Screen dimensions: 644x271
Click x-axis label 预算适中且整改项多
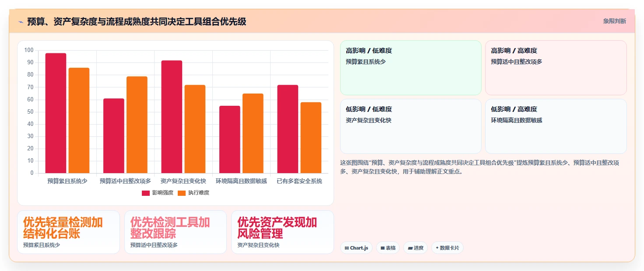125,181
